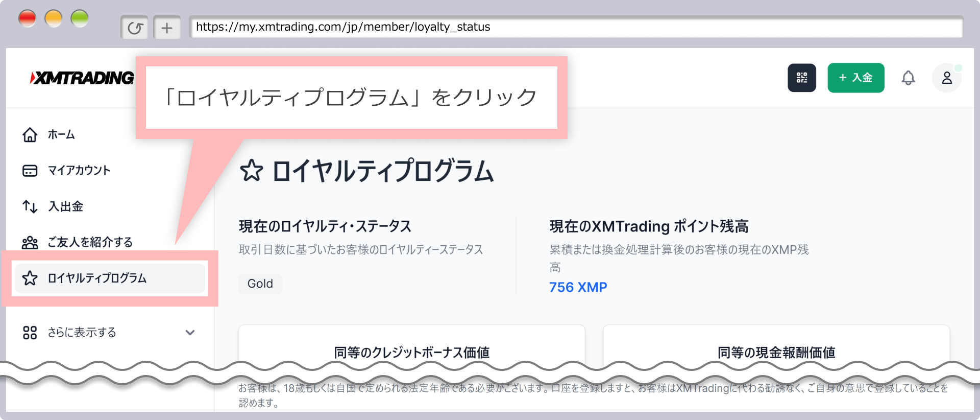
Task: Click the 756 XMP balance value
Action: click(x=578, y=287)
